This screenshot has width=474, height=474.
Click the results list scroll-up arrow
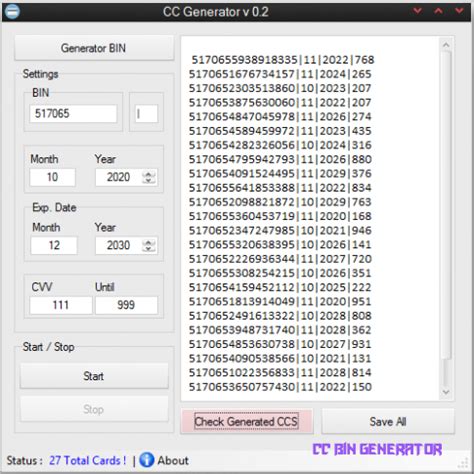click(x=446, y=44)
